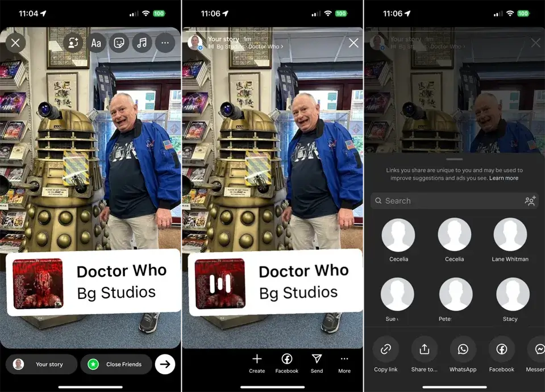
Task: Share via Facebook in the share sheet
Action: (x=501, y=355)
